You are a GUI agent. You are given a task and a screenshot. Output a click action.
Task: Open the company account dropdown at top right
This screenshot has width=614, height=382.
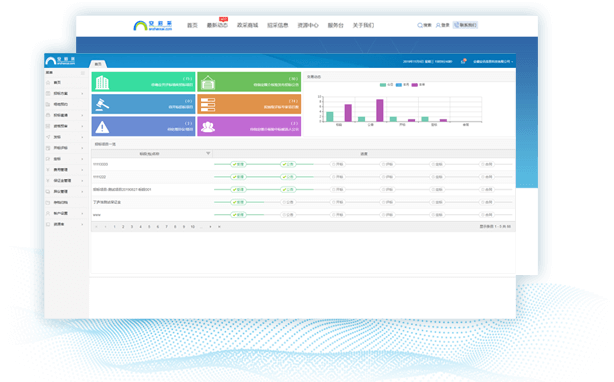493,61
